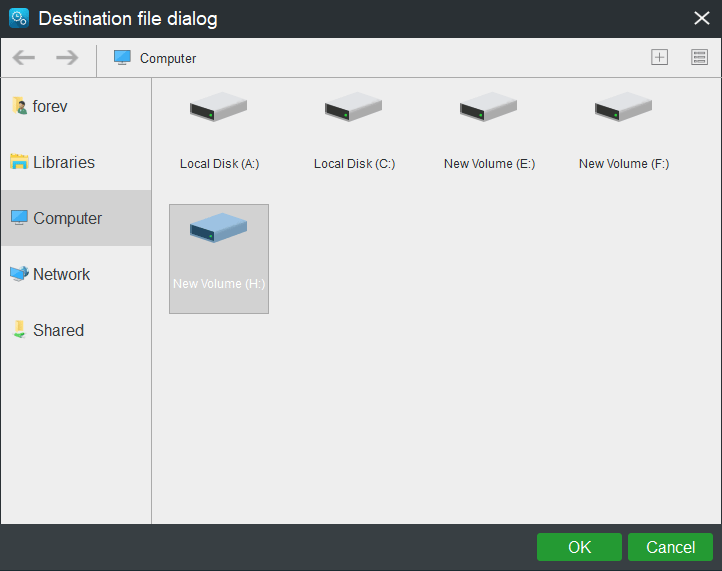Browse Network in the sidebar
722x571 pixels.
[61, 274]
